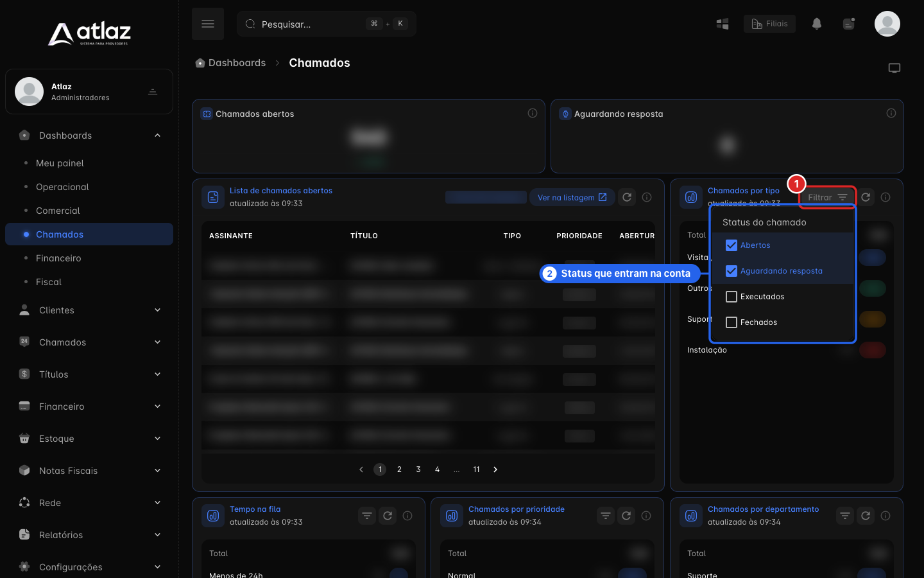
Task: Expand the Estoque sidebar menu
Action: click(89, 439)
